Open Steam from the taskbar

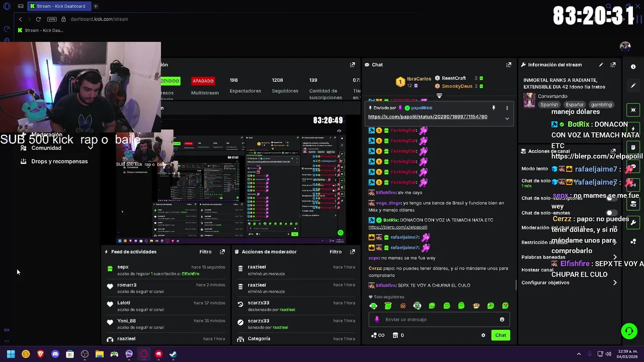pos(173,354)
